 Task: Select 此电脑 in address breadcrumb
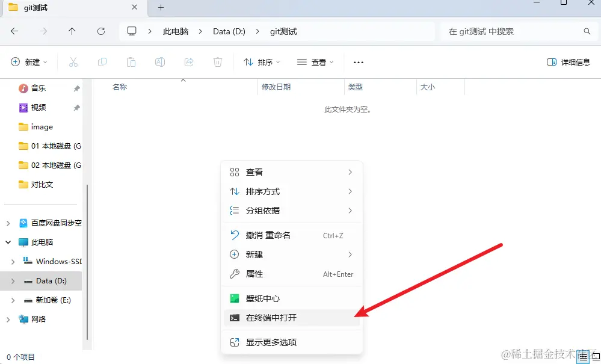(x=176, y=31)
